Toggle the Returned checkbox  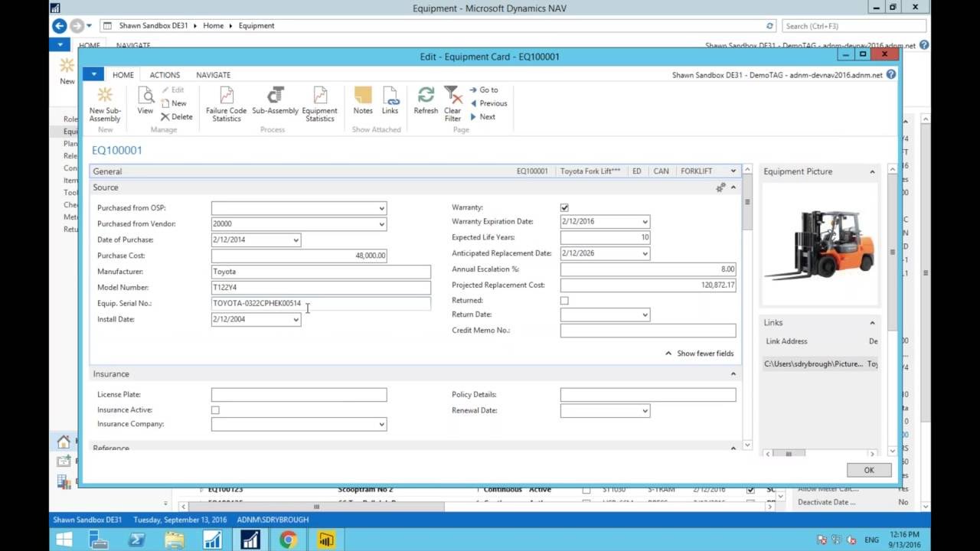(x=564, y=301)
